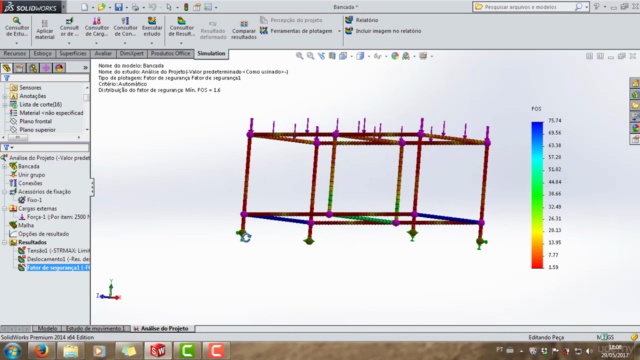Click the FOS color legend bar

pos(537,195)
